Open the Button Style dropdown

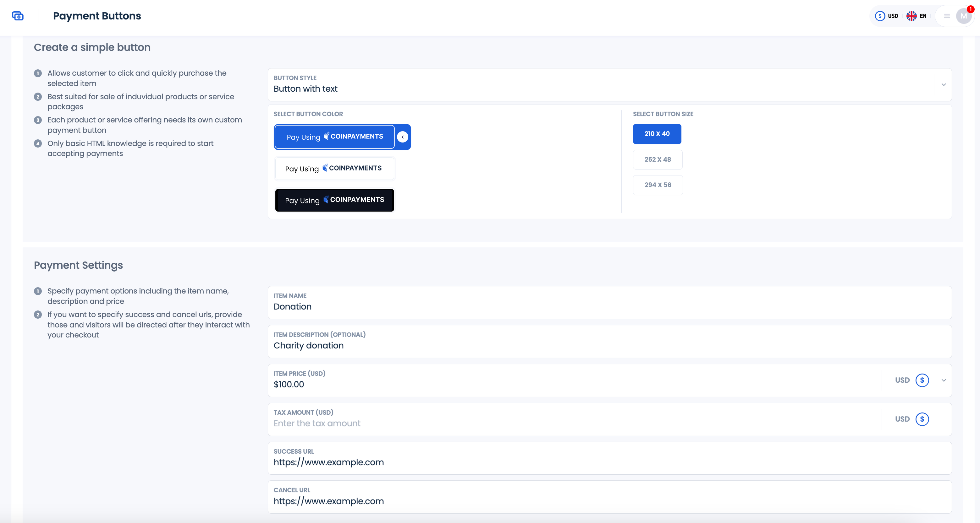(x=943, y=85)
